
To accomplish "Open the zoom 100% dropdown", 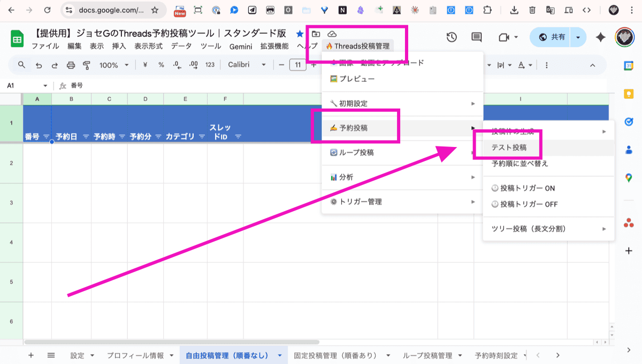I will (114, 65).
